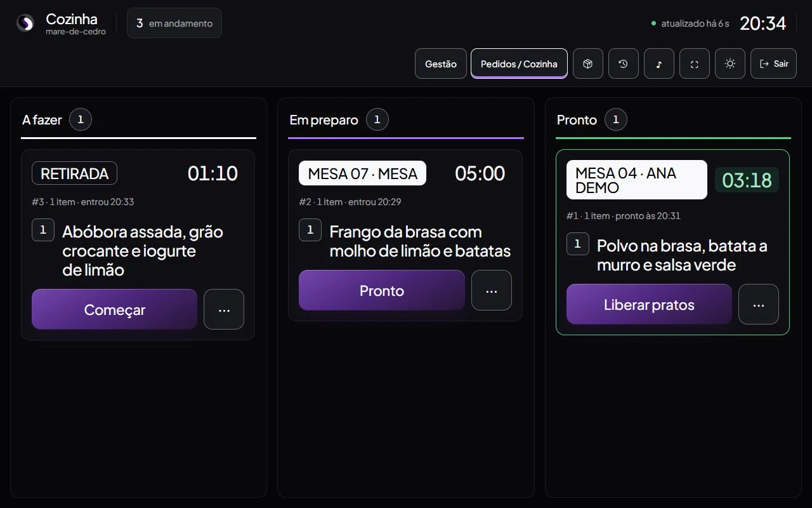The image size is (812, 508).
Task: Click the '#1 · 1 item · pronto às 20:31' text
Action: point(624,216)
